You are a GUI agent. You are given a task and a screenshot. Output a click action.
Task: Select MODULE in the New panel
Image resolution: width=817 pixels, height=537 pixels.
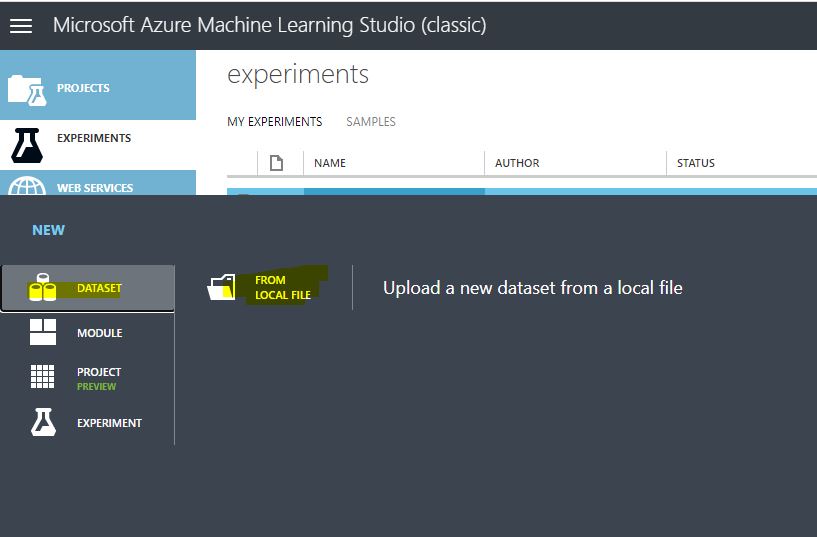click(x=88, y=332)
